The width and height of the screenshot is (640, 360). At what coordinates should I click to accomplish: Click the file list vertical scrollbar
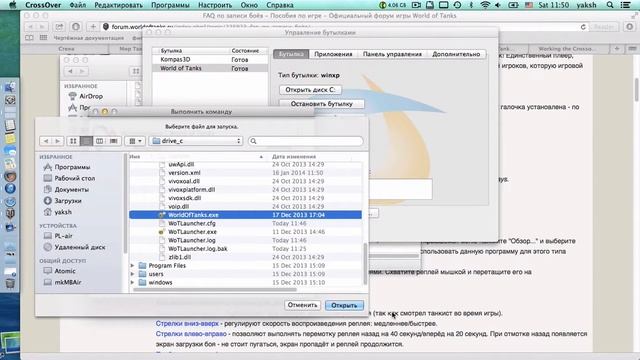[x=365, y=264]
